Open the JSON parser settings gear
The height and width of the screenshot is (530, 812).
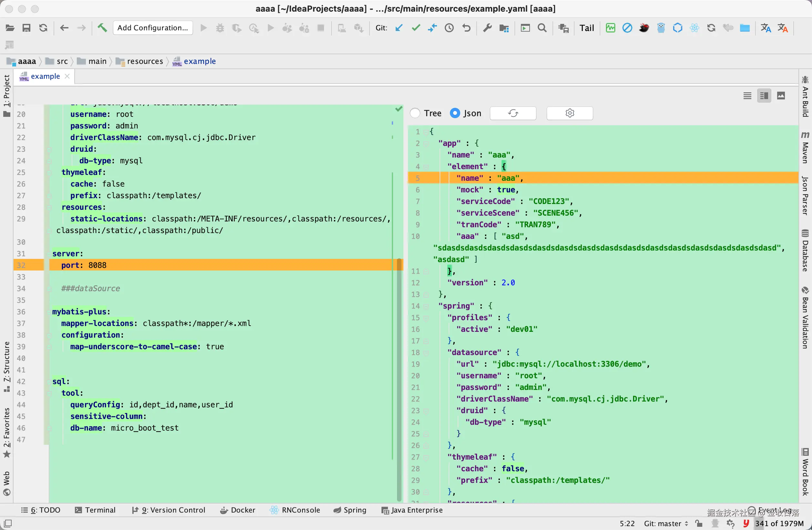(569, 113)
